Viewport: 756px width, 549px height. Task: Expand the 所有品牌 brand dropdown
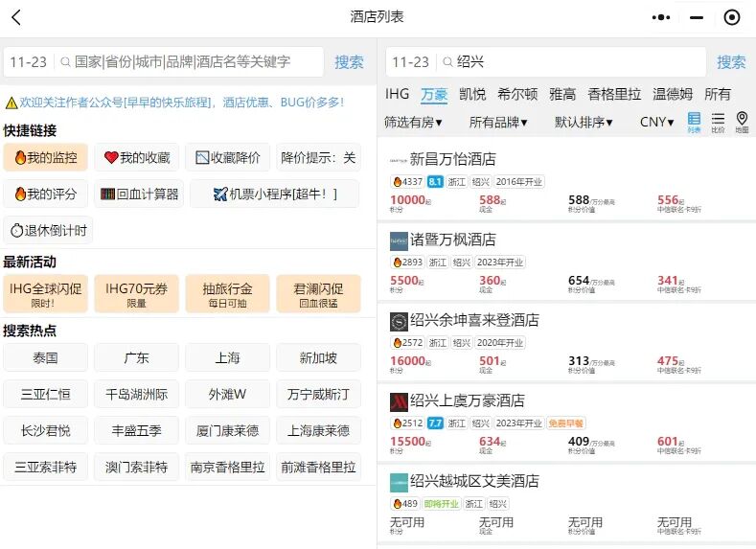pyautogui.click(x=498, y=123)
